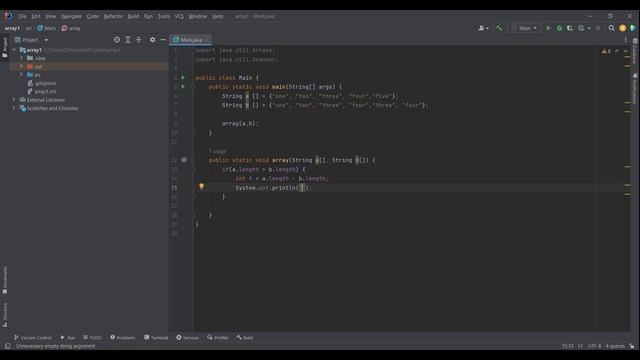
Task: Open the user account icon in toolbar
Action: pos(483,28)
